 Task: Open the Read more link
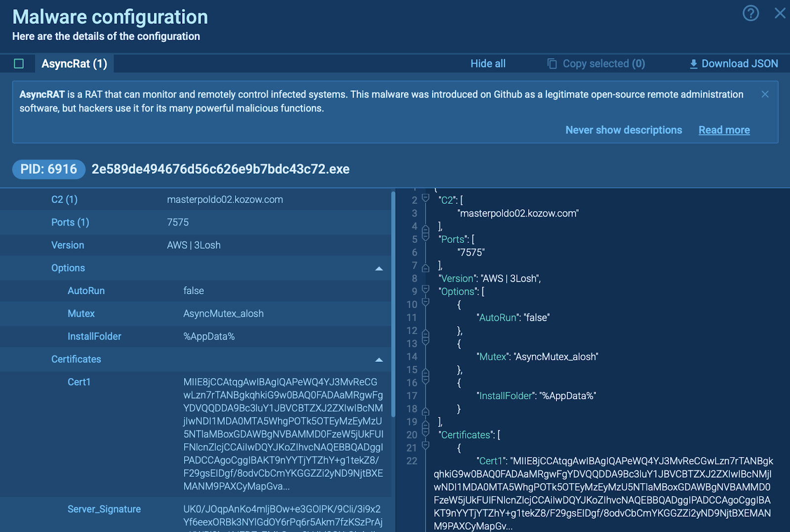coord(724,130)
